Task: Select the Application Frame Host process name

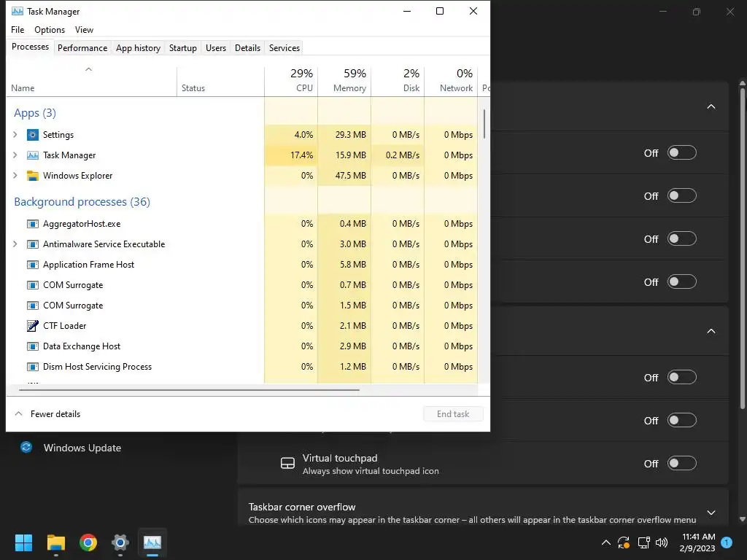Action: pos(88,265)
